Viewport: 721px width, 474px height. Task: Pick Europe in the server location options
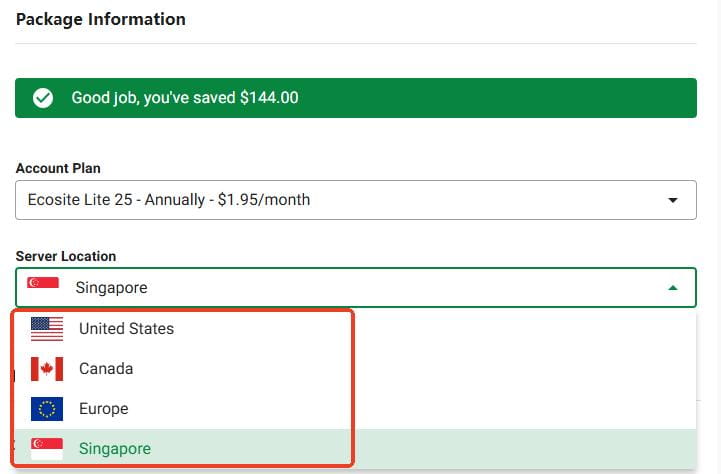[x=104, y=409]
